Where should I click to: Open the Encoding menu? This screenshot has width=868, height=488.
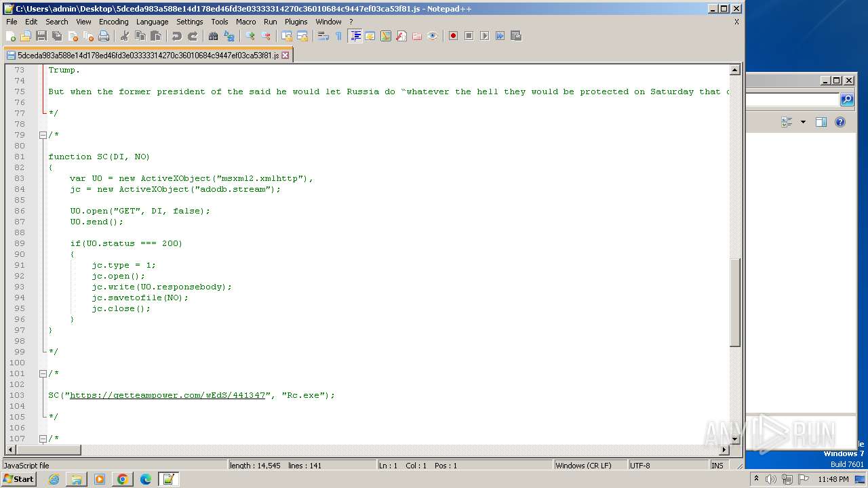[113, 22]
